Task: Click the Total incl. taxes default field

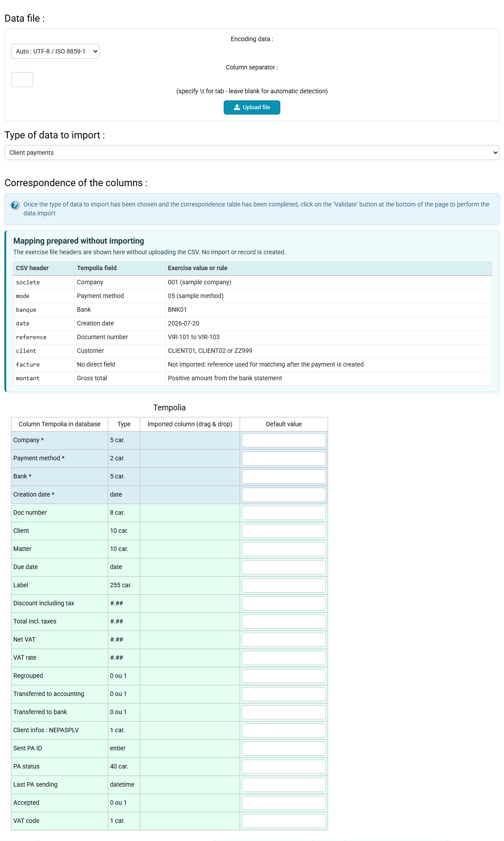Action: (284, 622)
